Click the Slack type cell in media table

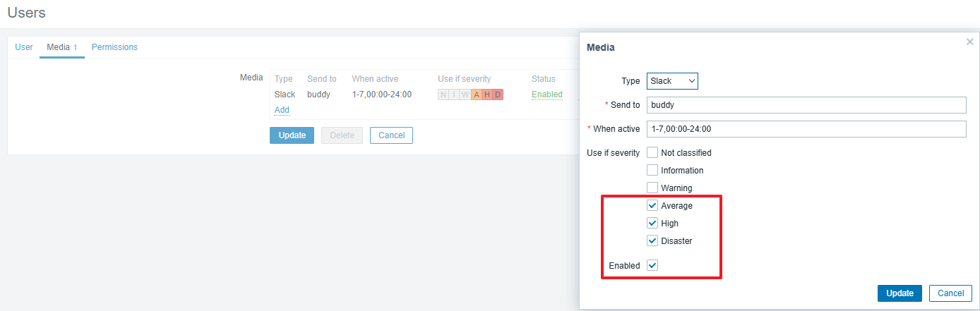(x=285, y=94)
